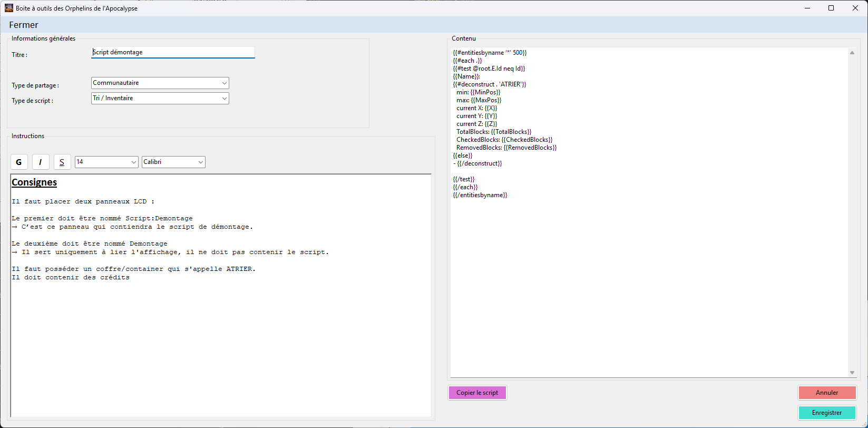Open the font size 14 dropdown

[x=106, y=162]
